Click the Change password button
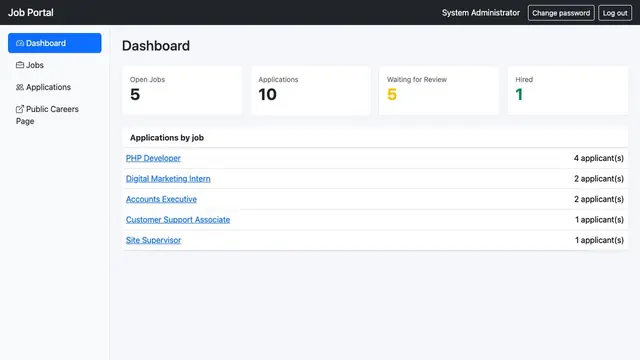This screenshot has height=360, width=640. pyautogui.click(x=561, y=13)
